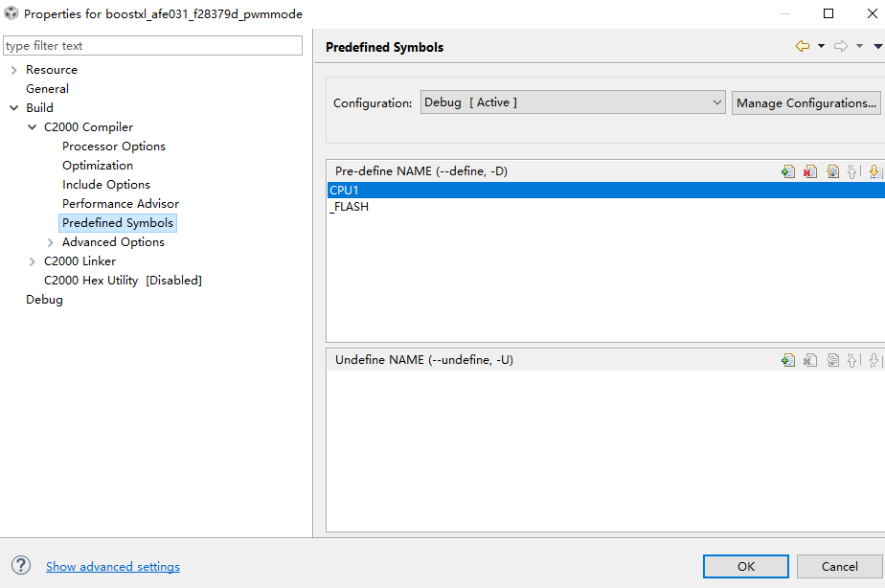Image resolution: width=885 pixels, height=588 pixels.
Task: Close the Properties window
Action: click(x=872, y=13)
